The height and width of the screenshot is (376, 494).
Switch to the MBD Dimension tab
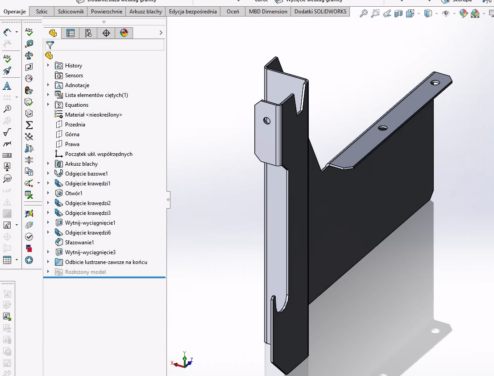268,12
